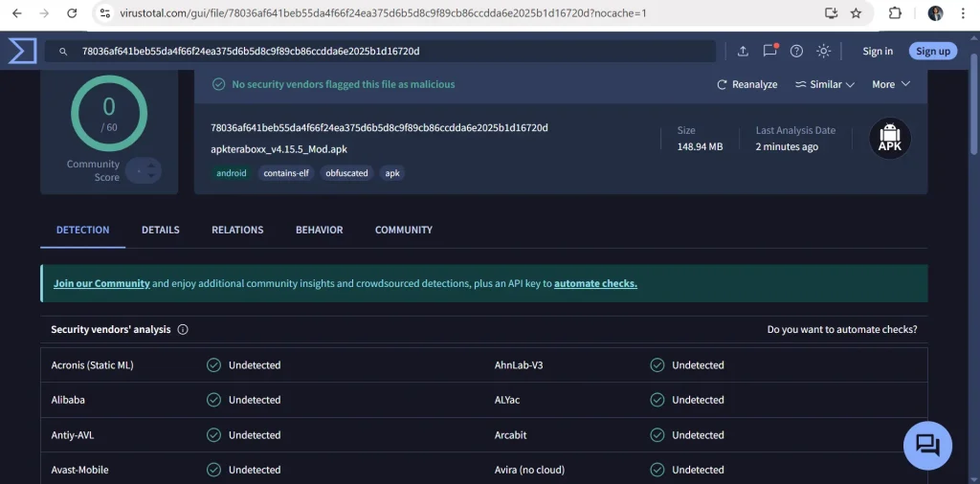This screenshot has height=484, width=980.
Task: Click the APK Android file type icon
Action: tap(890, 138)
